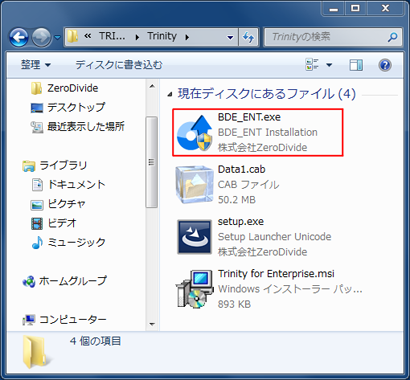Click the Refresh button

pos(248,37)
